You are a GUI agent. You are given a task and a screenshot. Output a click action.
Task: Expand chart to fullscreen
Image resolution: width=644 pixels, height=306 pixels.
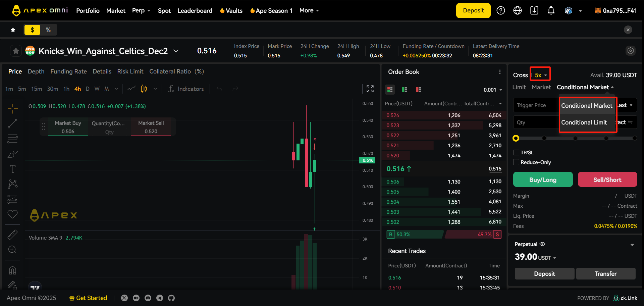(370, 89)
